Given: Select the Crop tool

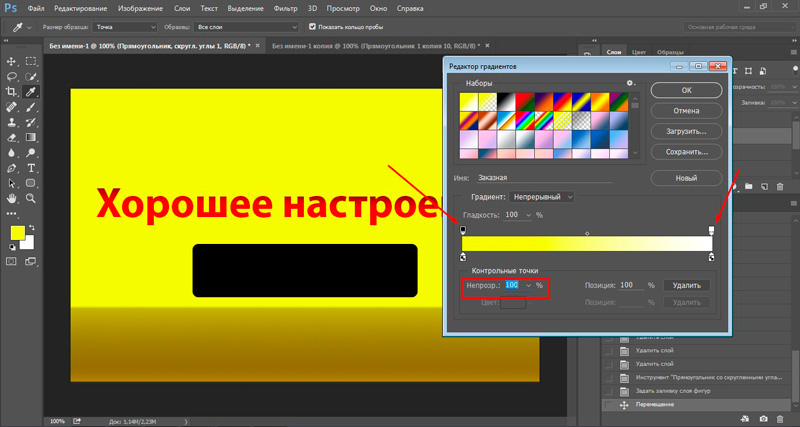Looking at the screenshot, I should coord(11,91).
